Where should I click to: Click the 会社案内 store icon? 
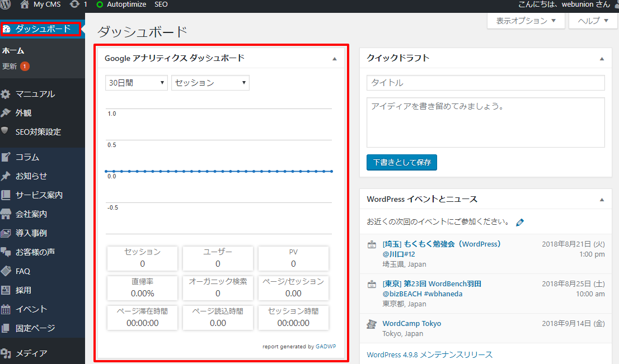click(6, 214)
